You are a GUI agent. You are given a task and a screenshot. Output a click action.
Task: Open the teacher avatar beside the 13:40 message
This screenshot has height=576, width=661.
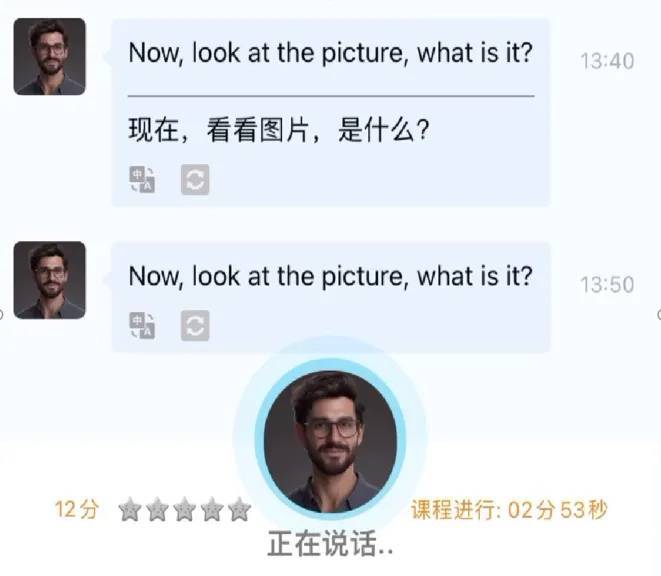pos(49,57)
